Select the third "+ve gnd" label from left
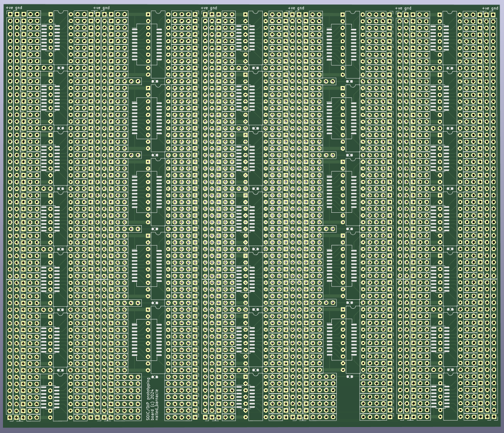 pos(208,8)
